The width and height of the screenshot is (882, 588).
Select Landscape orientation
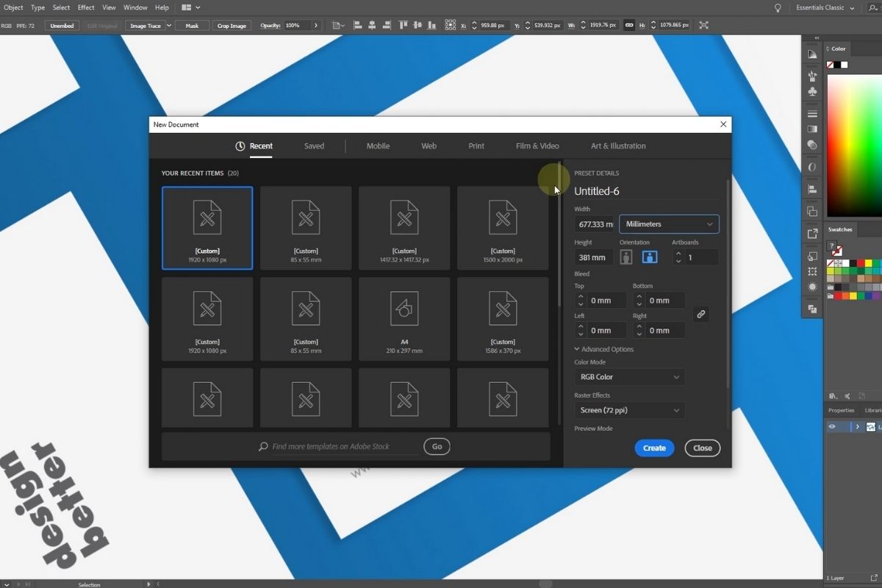(649, 257)
